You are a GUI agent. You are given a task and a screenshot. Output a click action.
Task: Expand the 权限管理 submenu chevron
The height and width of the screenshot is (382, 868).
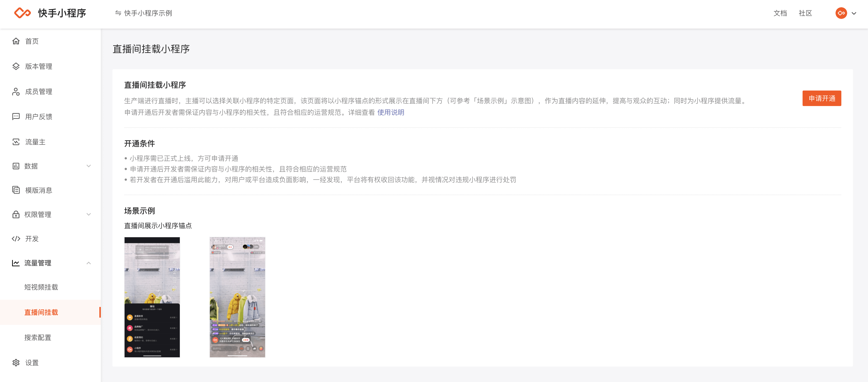coord(89,214)
